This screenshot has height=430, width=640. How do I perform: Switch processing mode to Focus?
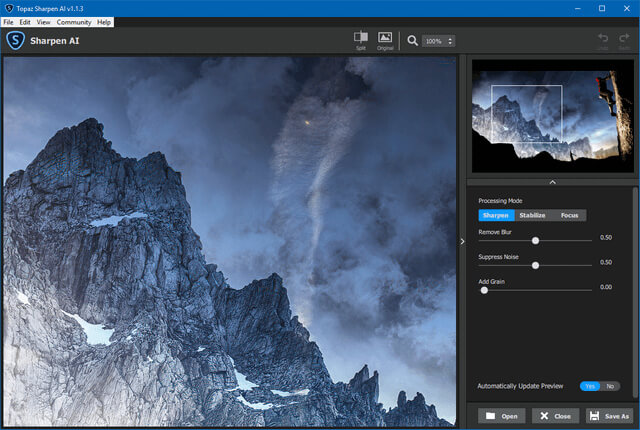coord(569,215)
